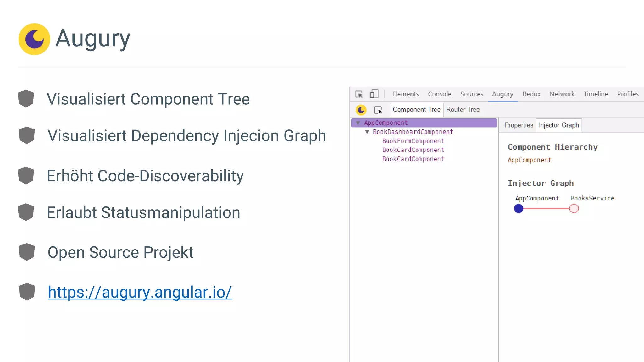Click the Augury moon logo in the devtools toolbar
The width and height of the screenshot is (644, 362).
[361, 110]
